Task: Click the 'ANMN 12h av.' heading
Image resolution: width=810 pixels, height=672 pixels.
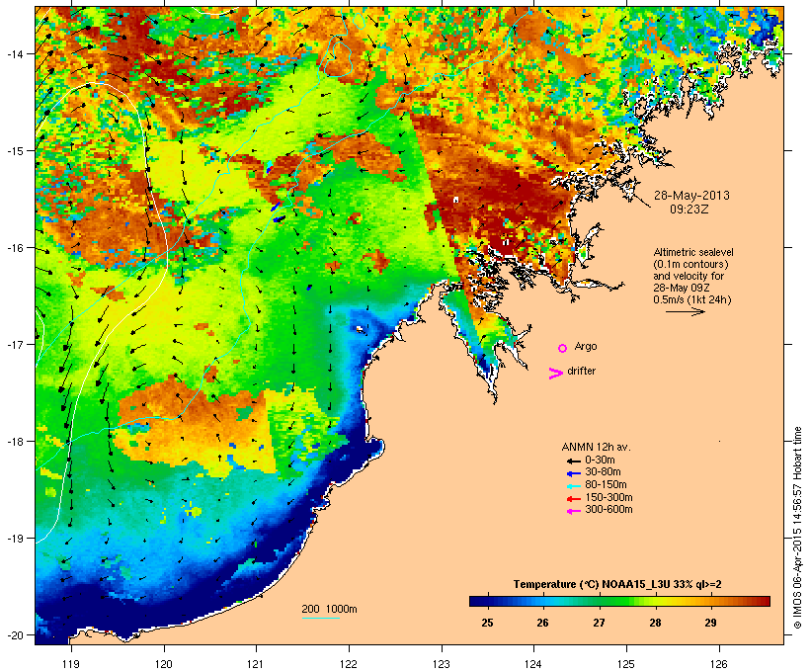Action: (x=596, y=447)
